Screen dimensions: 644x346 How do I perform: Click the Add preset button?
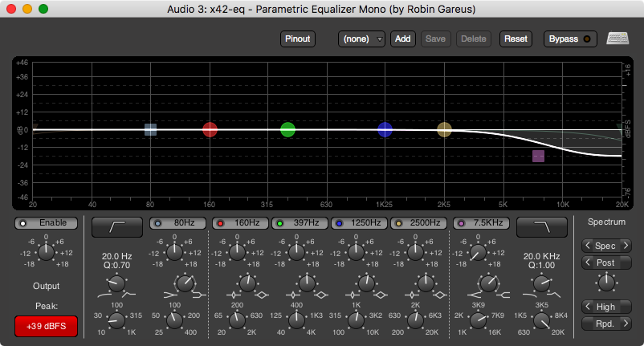pos(402,39)
